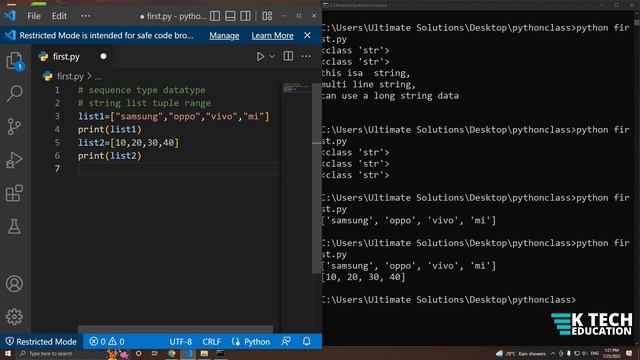Open the Source Control view
This screenshot has width=640, height=360.
[14, 127]
